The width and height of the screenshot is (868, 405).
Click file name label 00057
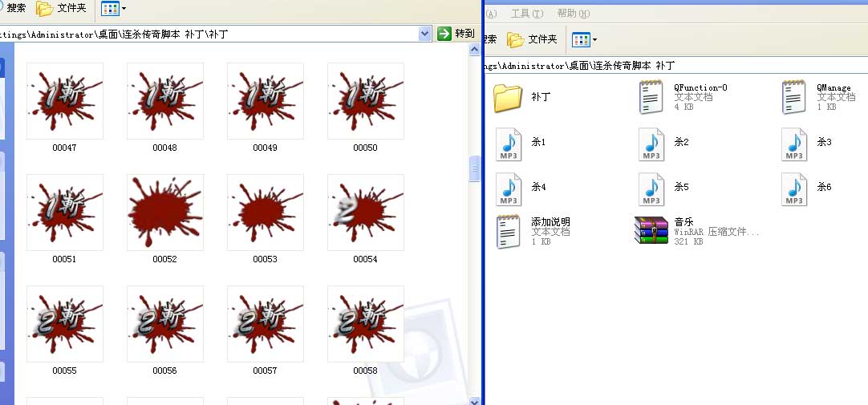click(x=265, y=371)
